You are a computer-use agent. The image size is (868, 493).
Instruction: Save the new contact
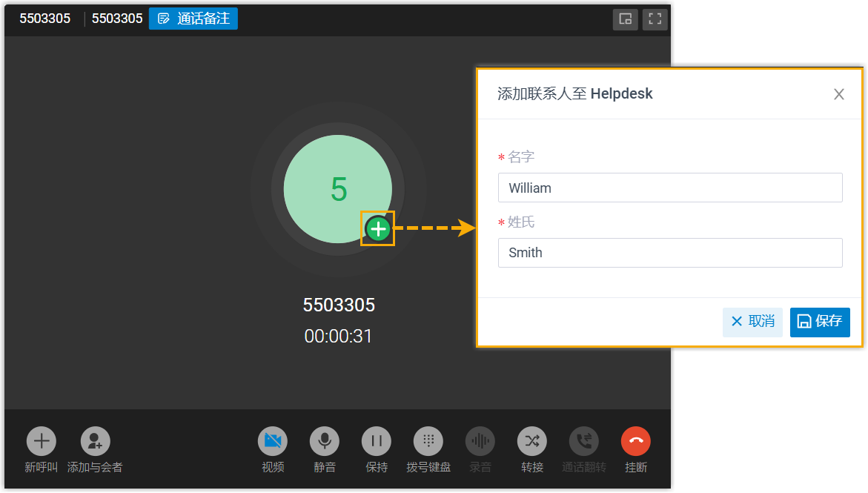[x=820, y=322]
